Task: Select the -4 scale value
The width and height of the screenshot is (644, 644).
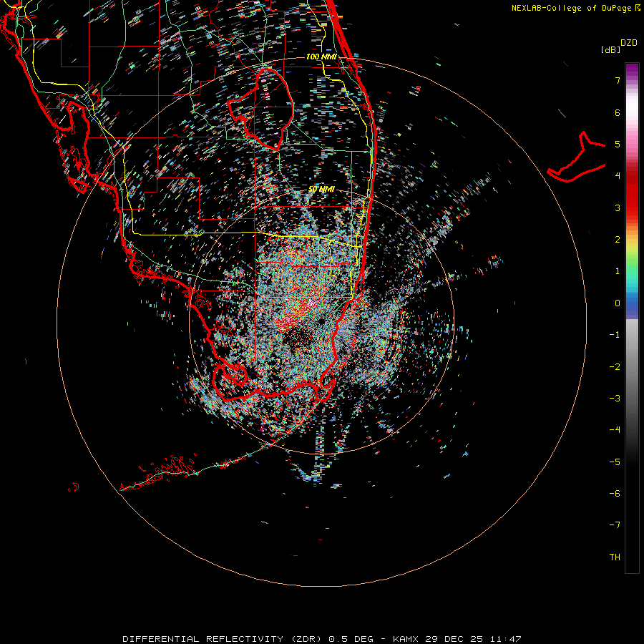Action: click(615, 430)
